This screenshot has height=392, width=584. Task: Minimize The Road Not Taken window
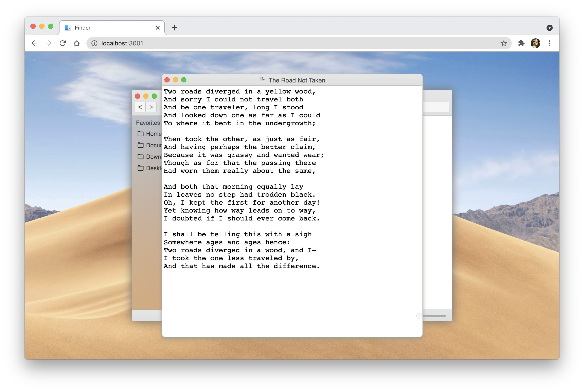click(175, 80)
